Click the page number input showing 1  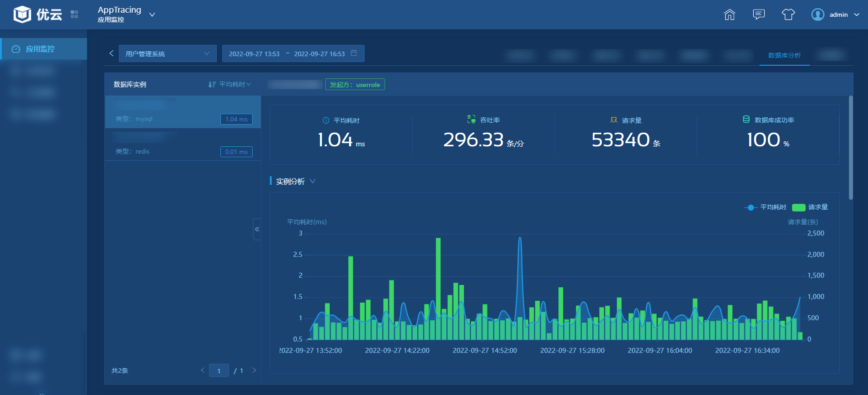[219, 371]
